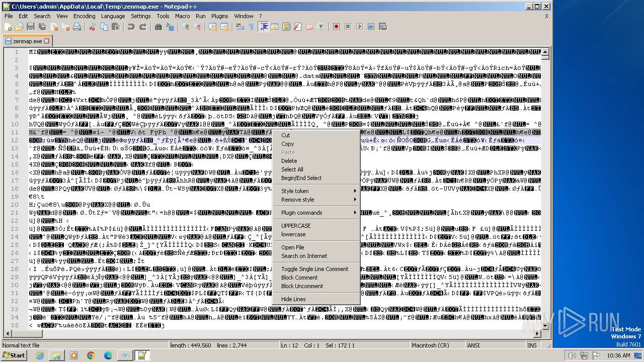Open the Macro menu

[x=182, y=16]
